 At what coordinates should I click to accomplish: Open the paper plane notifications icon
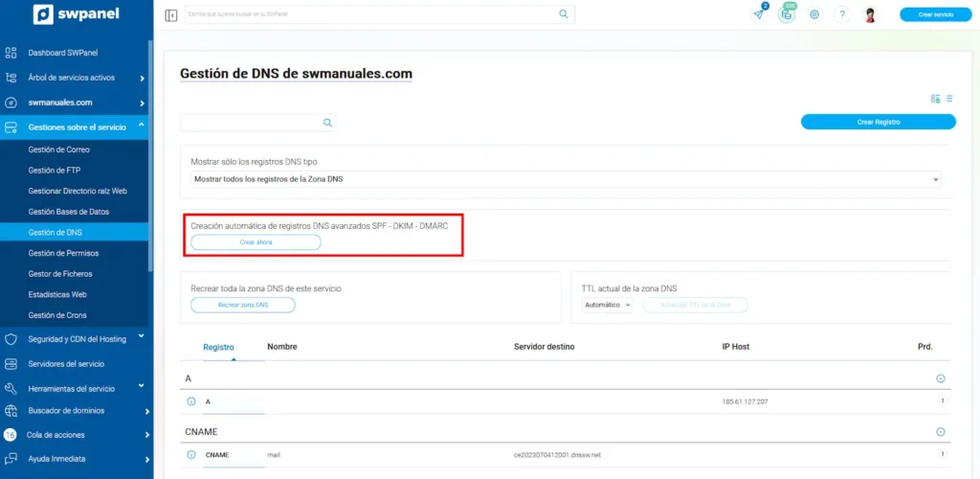pyautogui.click(x=759, y=14)
